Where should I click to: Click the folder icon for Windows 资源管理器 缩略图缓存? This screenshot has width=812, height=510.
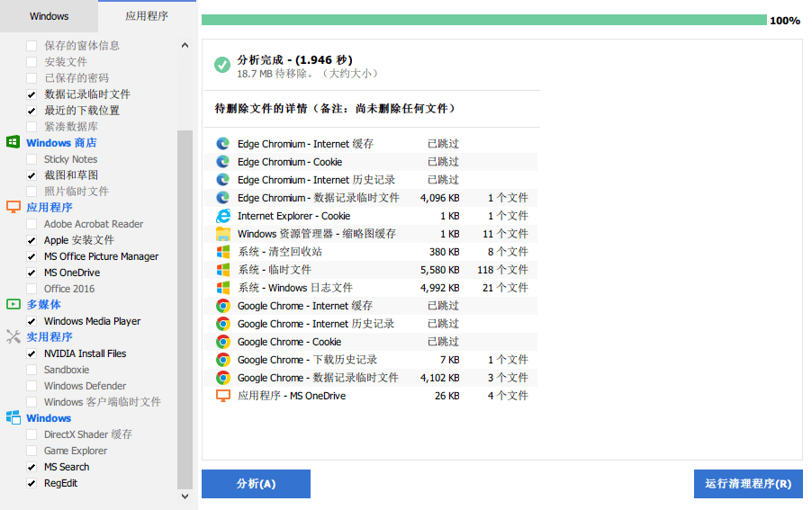click(222, 234)
